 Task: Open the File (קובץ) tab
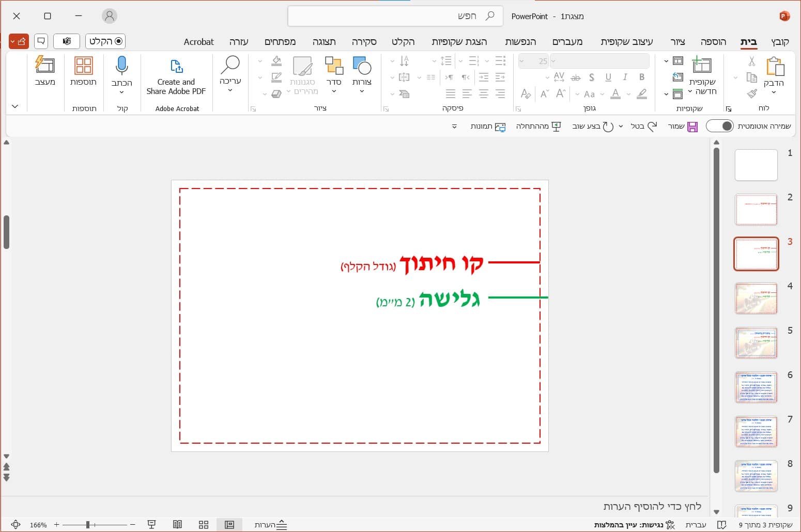pos(780,42)
